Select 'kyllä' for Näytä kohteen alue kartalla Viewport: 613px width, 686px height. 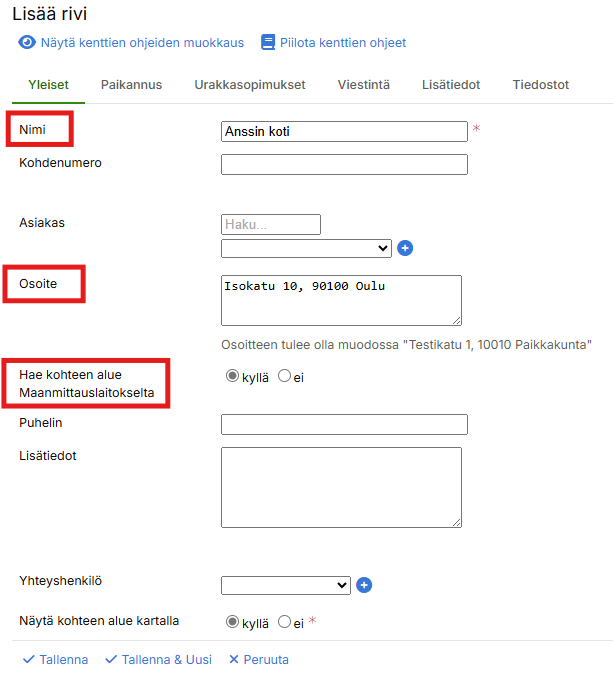[x=233, y=622]
